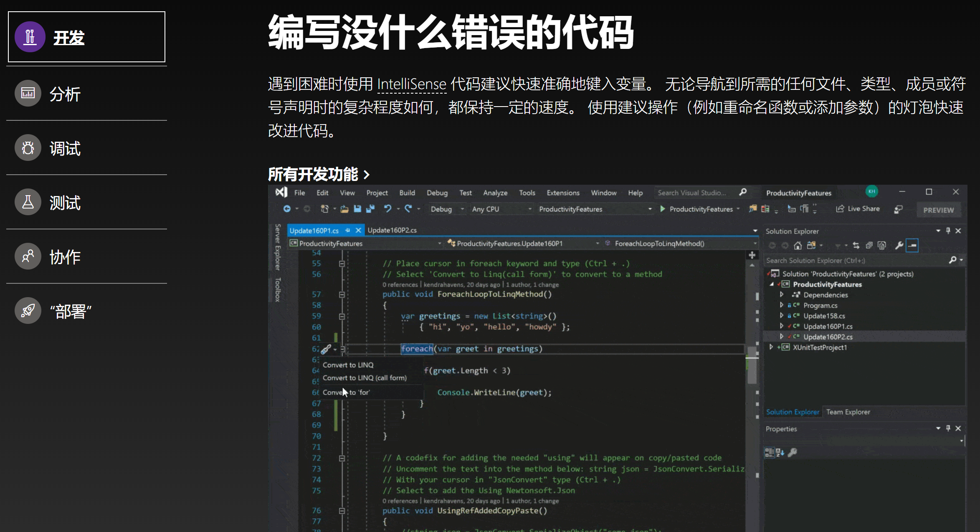The height and width of the screenshot is (532, 980).
Task: Select the 开发 category icon
Action: pos(30,37)
